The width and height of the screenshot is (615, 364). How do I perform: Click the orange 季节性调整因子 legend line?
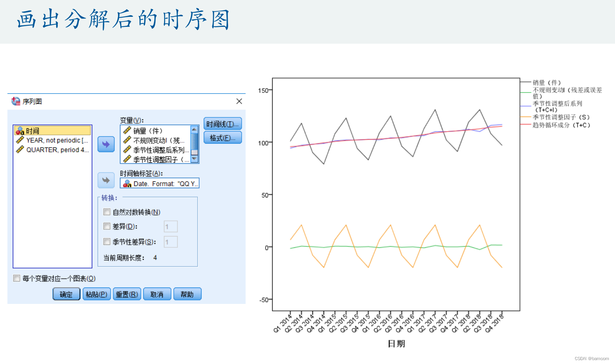point(526,117)
